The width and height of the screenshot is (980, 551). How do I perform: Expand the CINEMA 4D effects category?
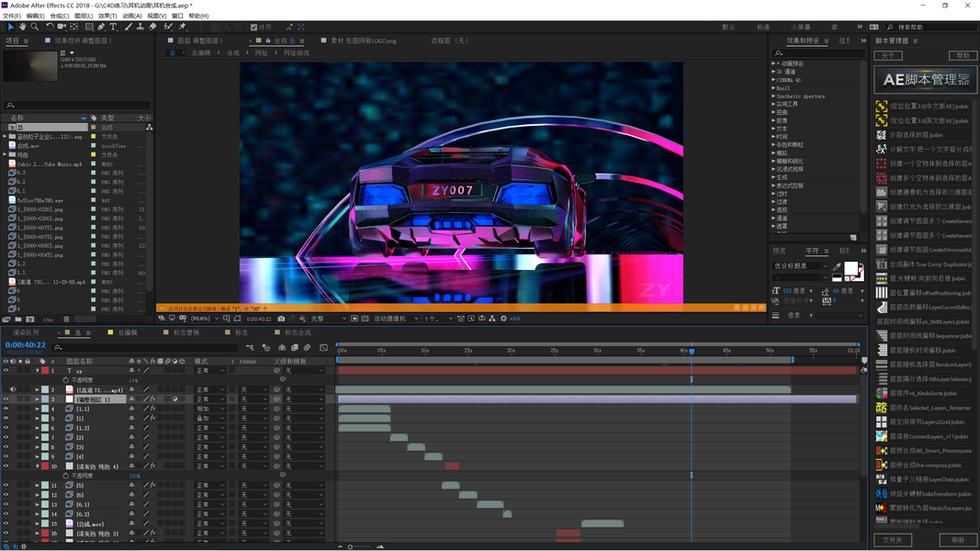pos(773,80)
